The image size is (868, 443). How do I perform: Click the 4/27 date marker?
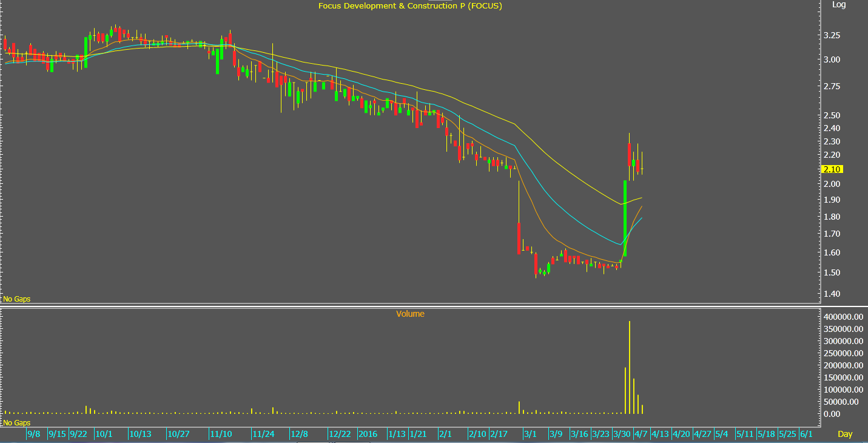[702, 434]
